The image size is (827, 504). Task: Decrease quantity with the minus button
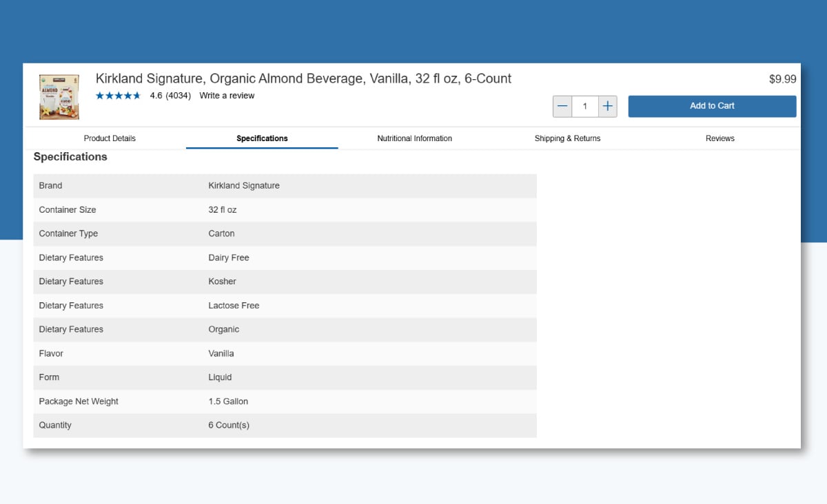click(562, 106)
